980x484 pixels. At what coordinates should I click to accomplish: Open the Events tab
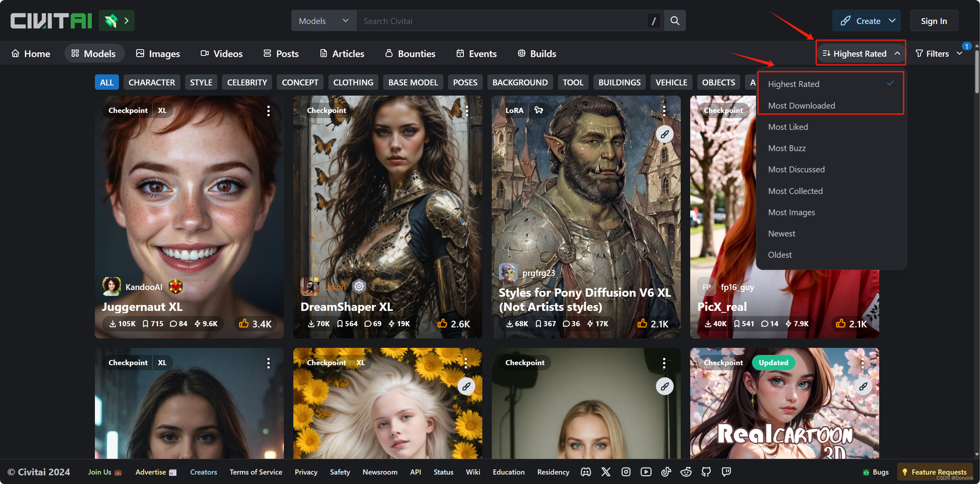tap(476, 54)
